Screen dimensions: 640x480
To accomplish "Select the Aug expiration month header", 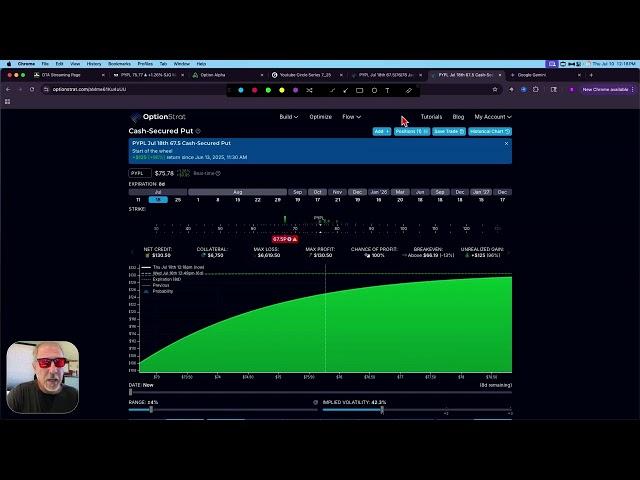I will pyautogui.click(x=237, y=192).
